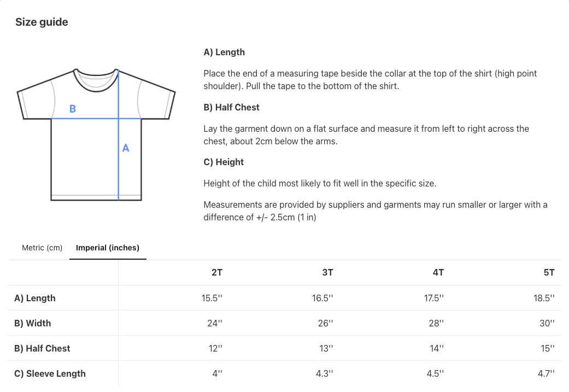Click the A) Length row label
569x392 pixels.
[x=35, y=298]
